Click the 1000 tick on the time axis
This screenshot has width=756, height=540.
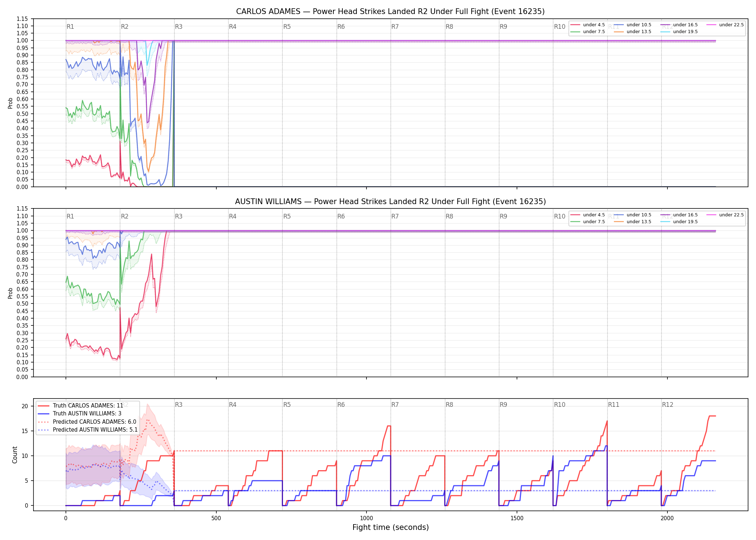(x=366, y=518)
